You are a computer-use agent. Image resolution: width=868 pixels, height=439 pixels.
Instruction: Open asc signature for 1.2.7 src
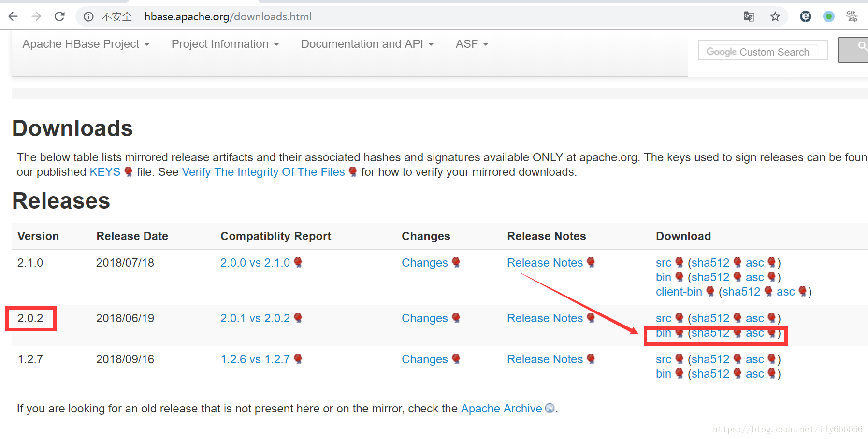tap(755, 359)
